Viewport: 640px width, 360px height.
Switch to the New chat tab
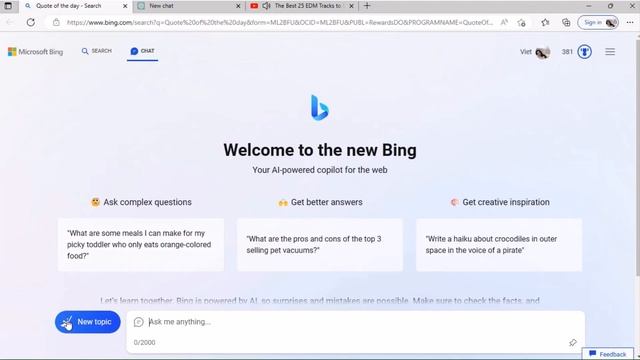pos(189,6)
